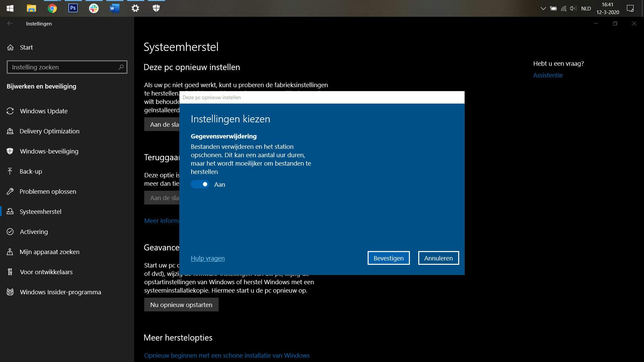
Task: Expand hidden system tray icons chevron
Action: pos(543,8)
